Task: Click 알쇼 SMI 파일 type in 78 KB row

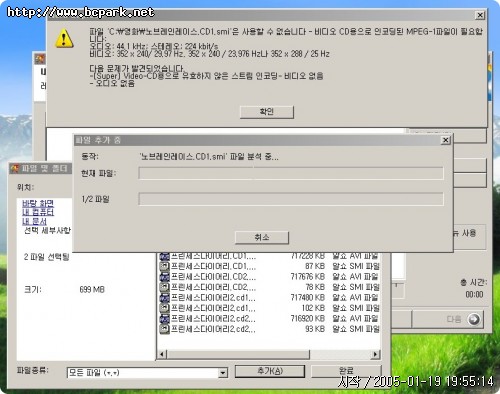Action: click(x=356, y=287)
